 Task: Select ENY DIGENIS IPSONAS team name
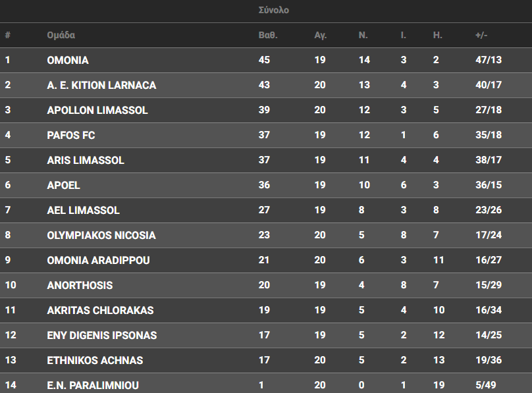(x=102, y=335)
